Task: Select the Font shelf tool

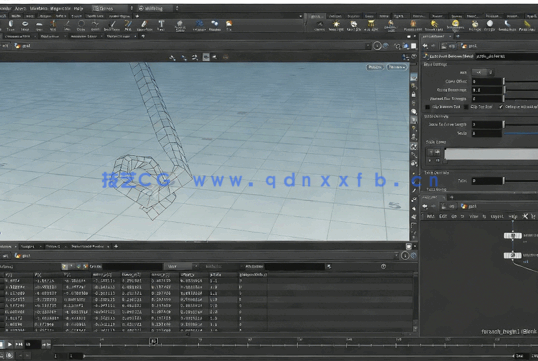Action: (161, 25)
